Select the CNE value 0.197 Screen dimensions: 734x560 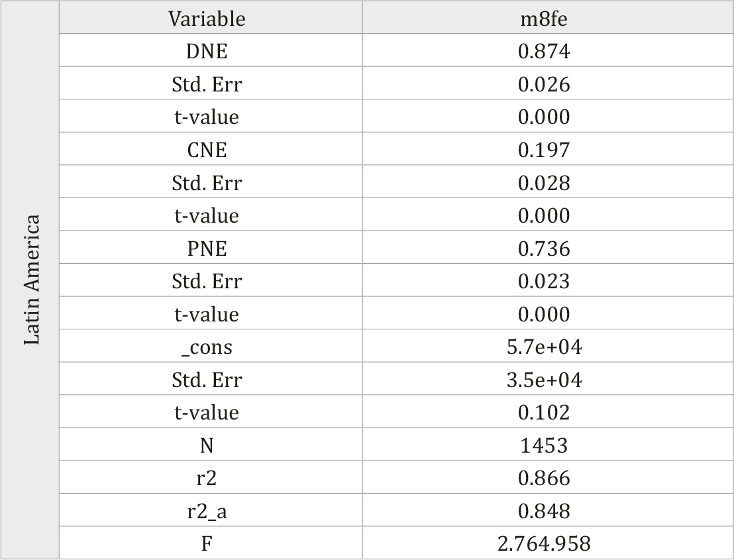tap(544, 150)
